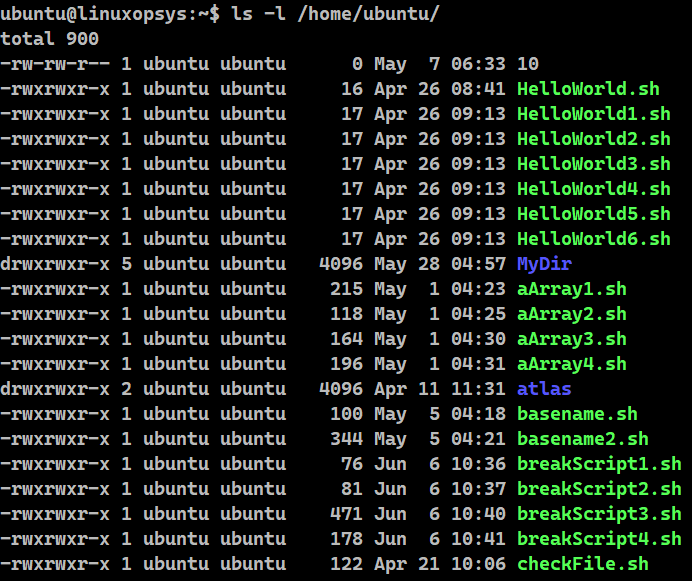The image size is (692, 581).
Task: Click the time 11:31 on atlas row
Action: click(x=478, y=389)
